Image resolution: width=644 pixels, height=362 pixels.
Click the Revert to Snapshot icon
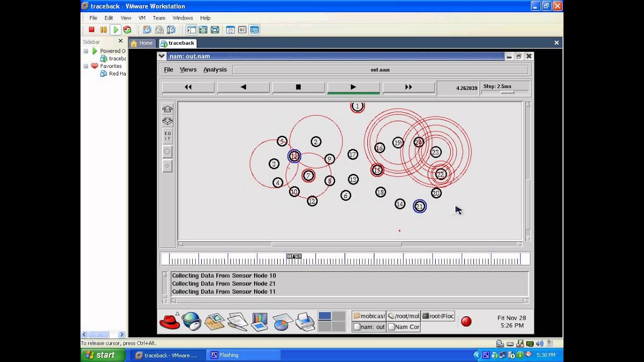(159, 30)
